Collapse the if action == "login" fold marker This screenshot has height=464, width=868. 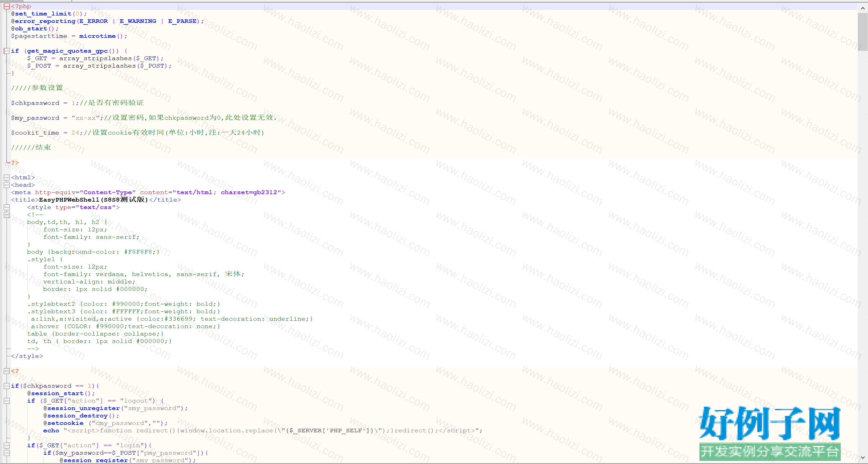coord(7,445)
